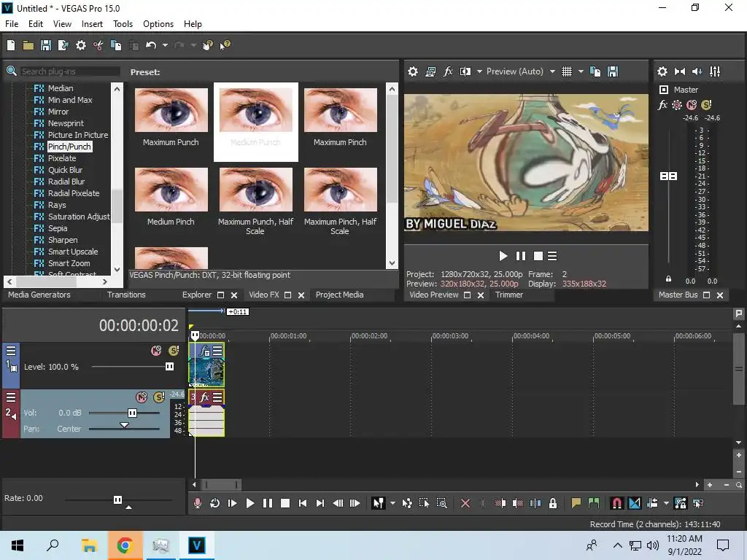The image size is (747, 560).
Task: Open video track 1 header menu
Action: coord(11,351)
